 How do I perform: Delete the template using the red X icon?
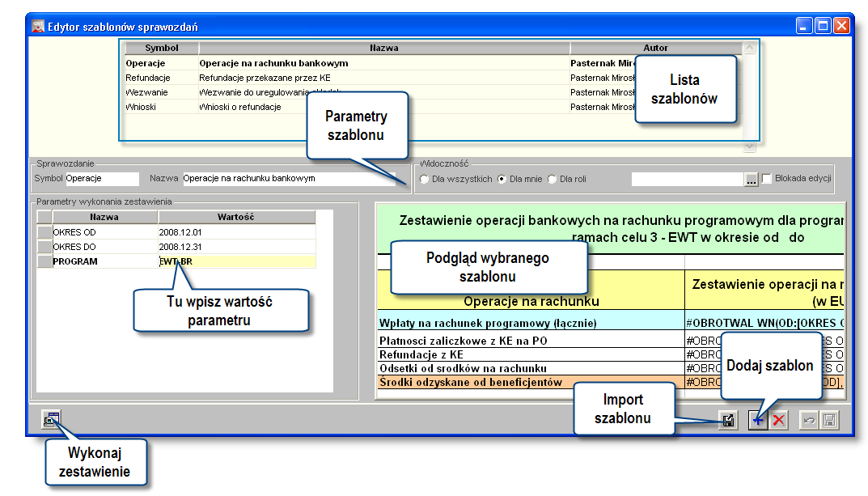(778, 420)
